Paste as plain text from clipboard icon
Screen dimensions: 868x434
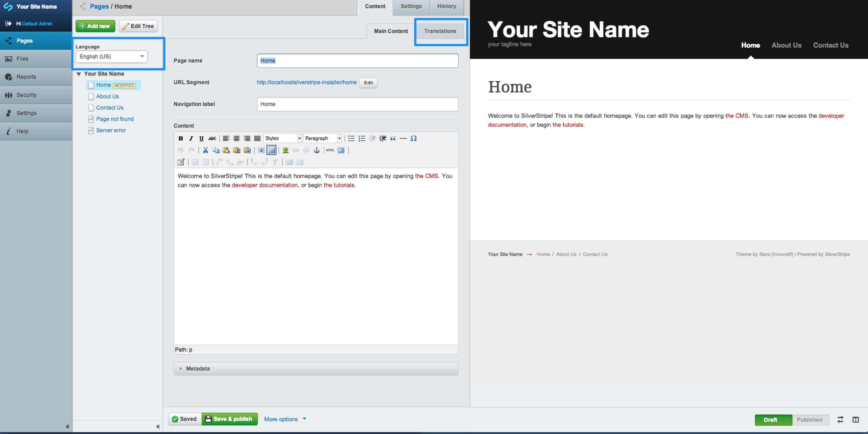click(237, 150)
